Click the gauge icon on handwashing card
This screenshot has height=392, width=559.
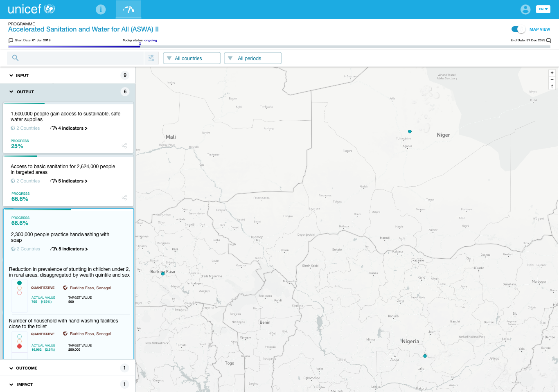pos(54,249)
